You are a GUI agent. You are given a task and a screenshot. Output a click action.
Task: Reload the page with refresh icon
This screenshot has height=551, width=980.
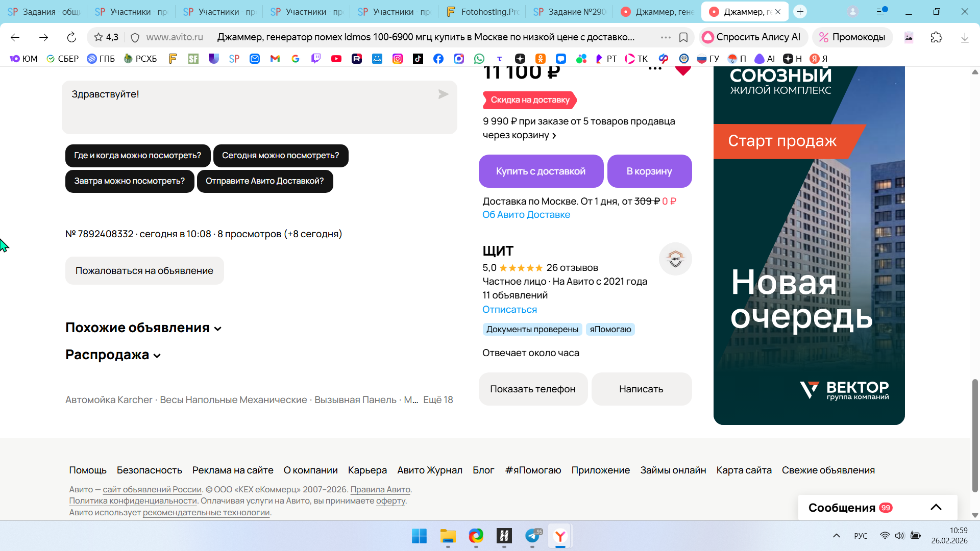pyautogui.click(x=71, y=37)
